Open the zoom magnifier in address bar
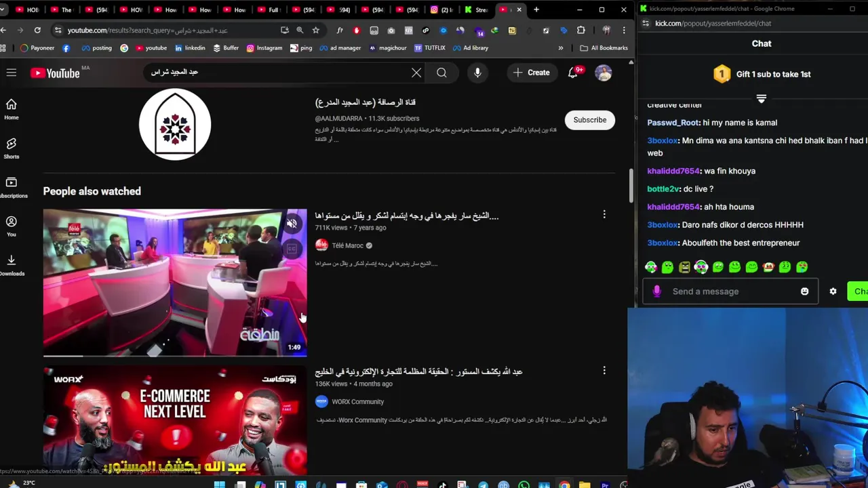868x488 pixels. 300,30
